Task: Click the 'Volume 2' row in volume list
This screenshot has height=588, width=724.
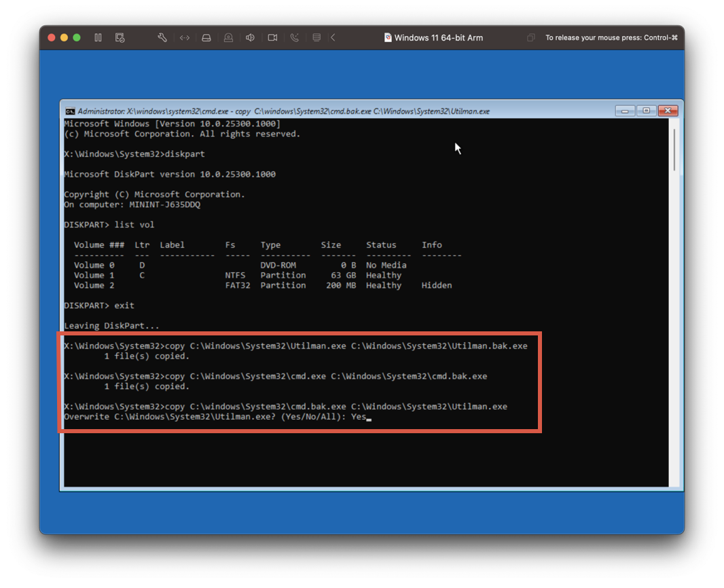Action: coord(263,286)
